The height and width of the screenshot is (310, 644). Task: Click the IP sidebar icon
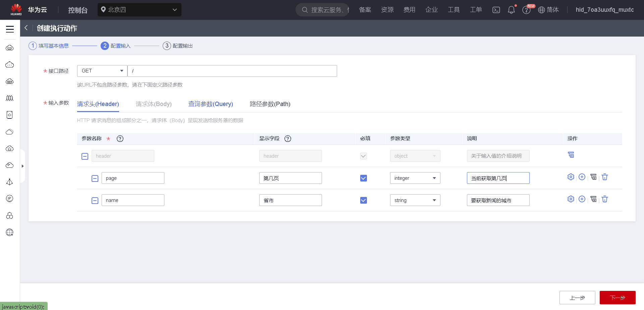pos(10,199)
